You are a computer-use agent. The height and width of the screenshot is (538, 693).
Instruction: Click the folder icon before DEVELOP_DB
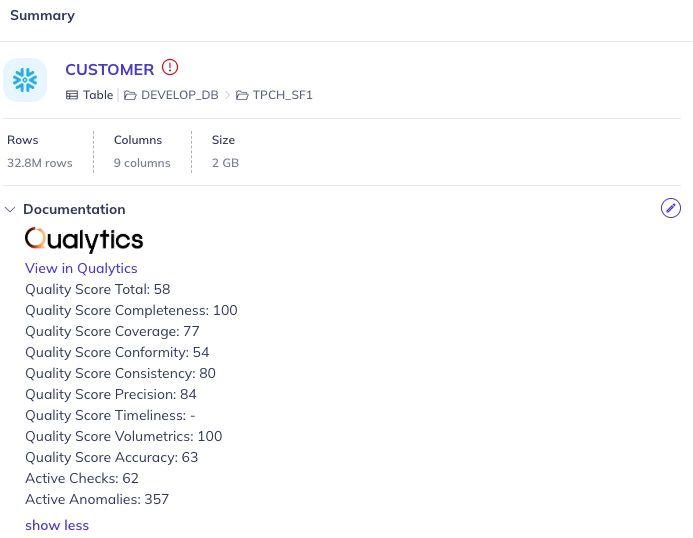tap(130, 95)
